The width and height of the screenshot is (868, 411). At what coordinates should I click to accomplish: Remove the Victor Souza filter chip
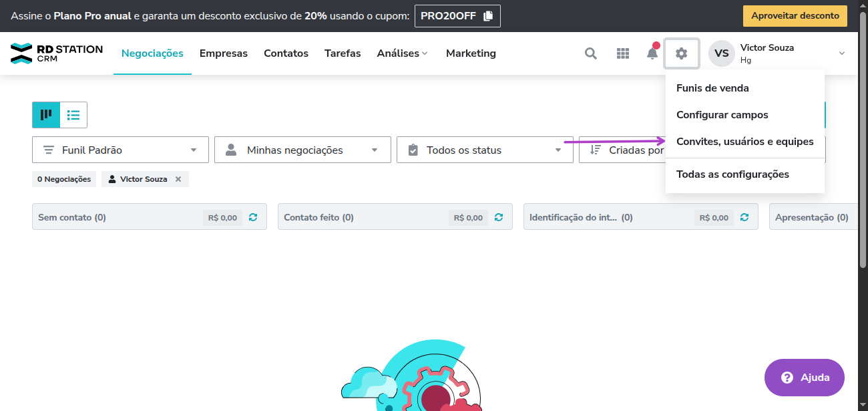[178, 179]
